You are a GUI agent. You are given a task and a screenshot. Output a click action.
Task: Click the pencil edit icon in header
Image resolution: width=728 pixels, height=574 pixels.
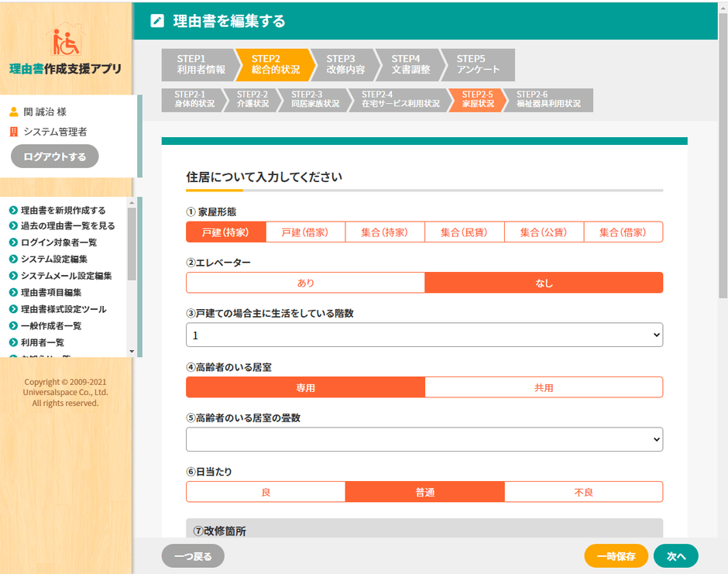coord(157,21)
